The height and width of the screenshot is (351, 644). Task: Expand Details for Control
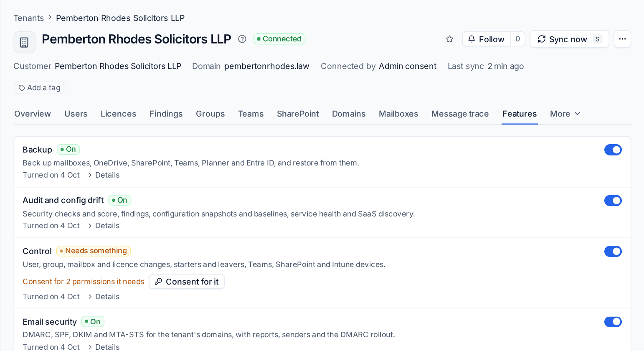[104, 297]
